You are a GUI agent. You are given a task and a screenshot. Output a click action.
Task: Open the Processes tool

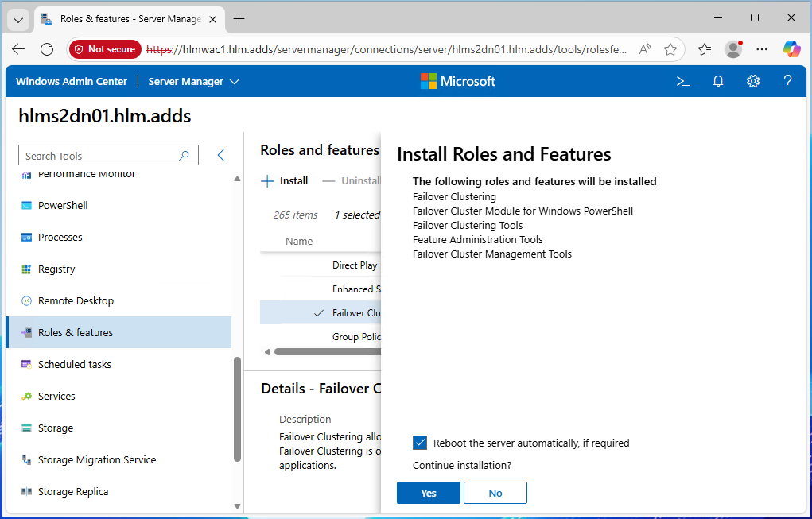pos(60,238)
